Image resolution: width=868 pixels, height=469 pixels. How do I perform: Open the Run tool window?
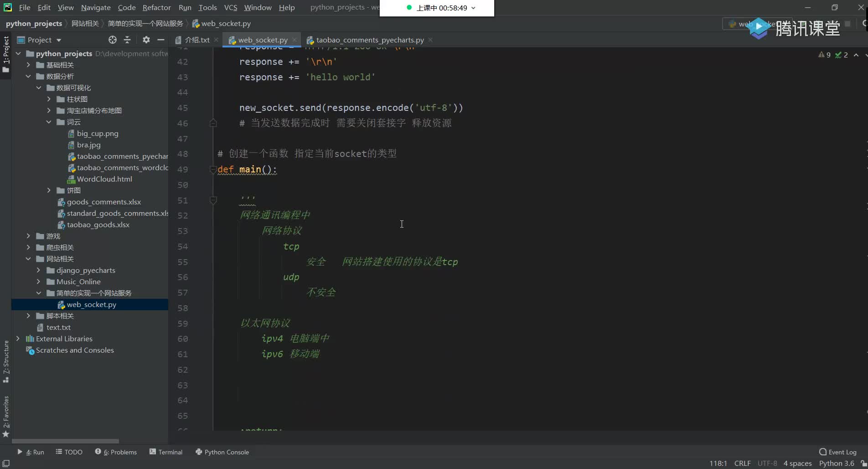(x=31, y=452)
